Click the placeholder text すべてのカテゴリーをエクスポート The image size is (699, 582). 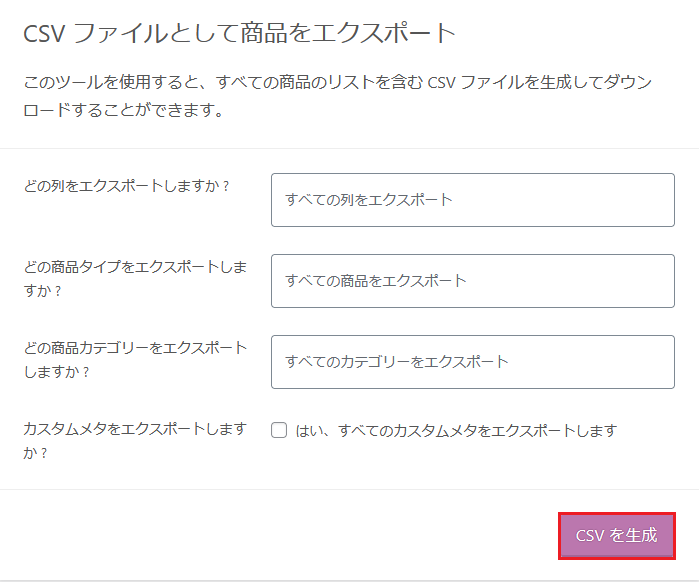(397, 362)
